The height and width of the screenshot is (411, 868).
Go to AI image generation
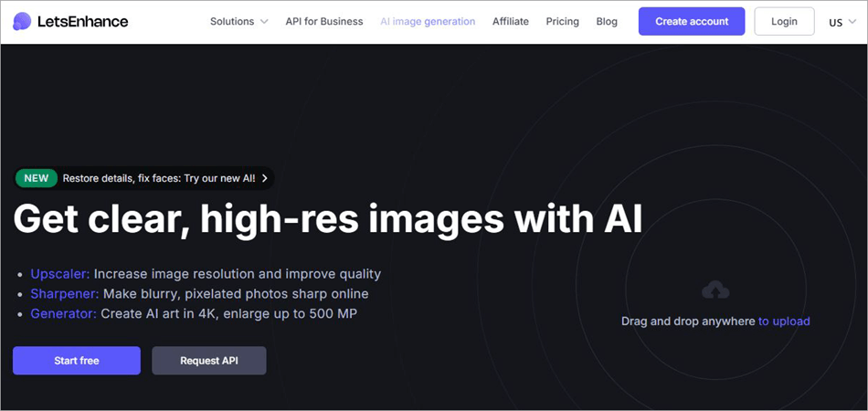(x=428, y=21)
